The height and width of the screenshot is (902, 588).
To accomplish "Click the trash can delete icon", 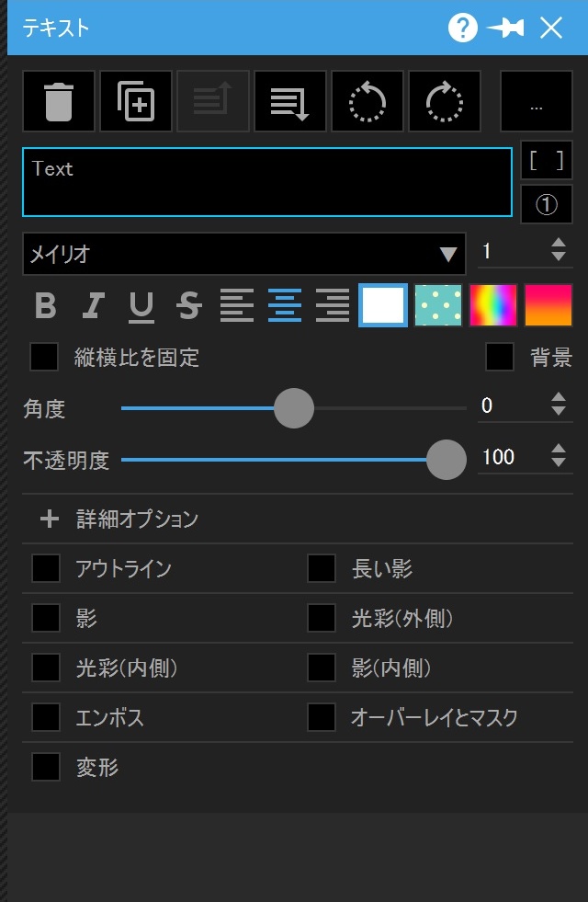I will click(59, 102).
